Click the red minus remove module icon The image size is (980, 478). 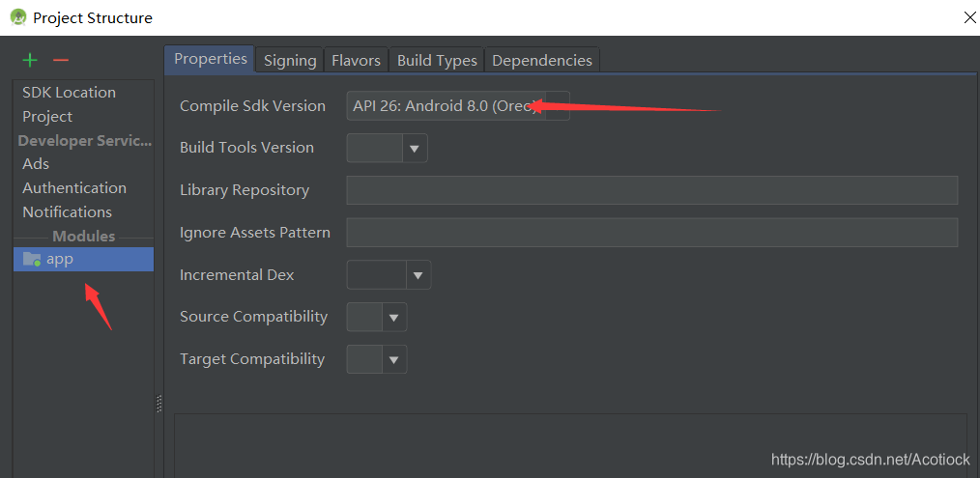[x=61, y=60]
